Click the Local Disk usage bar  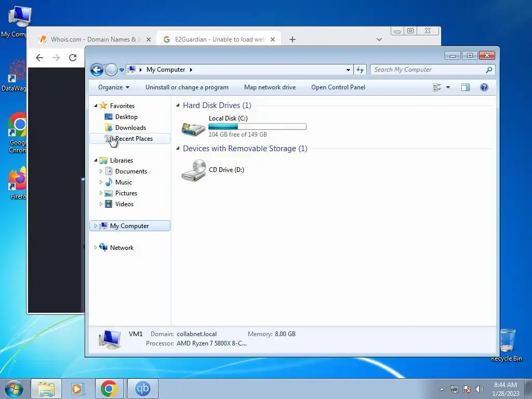[257, 127]
